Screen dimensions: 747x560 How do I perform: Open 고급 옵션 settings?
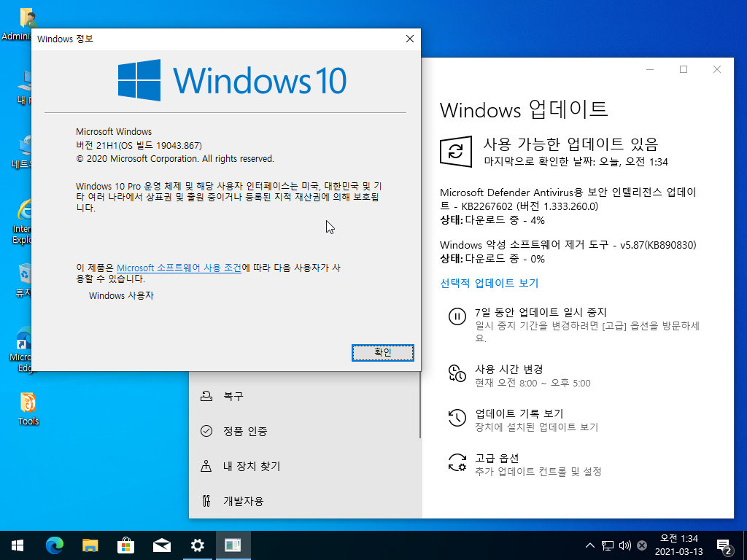click(496, 458)
